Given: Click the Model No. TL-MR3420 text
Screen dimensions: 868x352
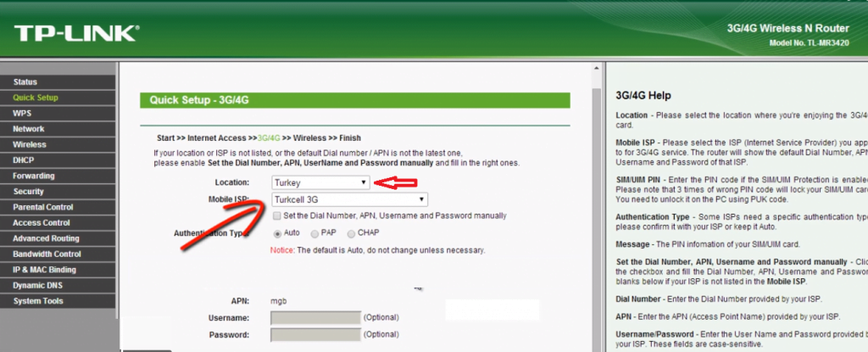Looking at the screenshot, I should tap(809, 43).
